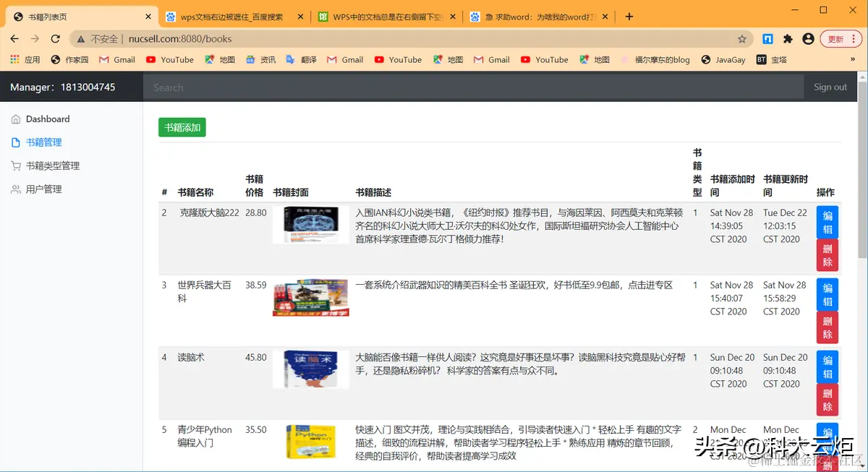
Task: Click the 书籍名称 column header
Action: (195, 192)
